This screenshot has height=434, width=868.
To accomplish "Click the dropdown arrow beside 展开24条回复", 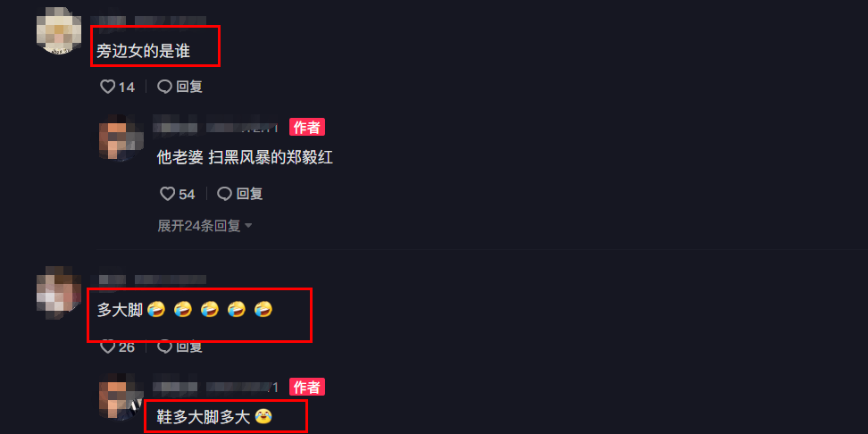I will 248,226.
